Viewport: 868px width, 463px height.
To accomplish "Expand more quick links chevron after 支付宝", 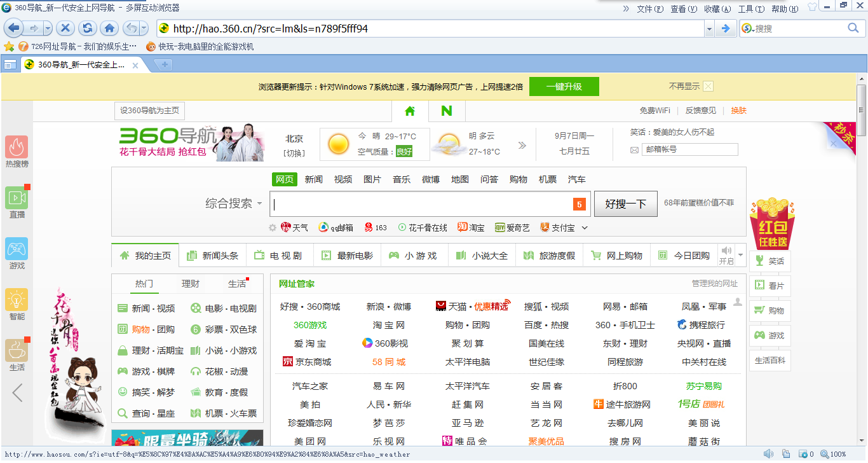I will click(585, 228).
